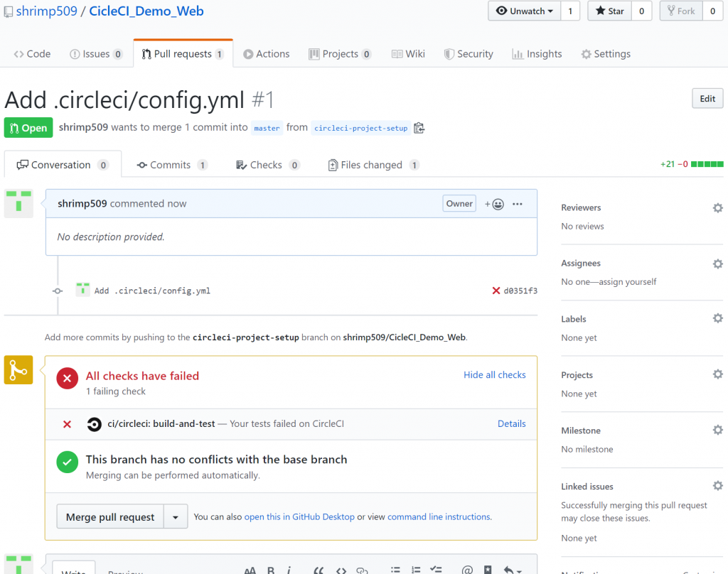The image size is (728, 574).
Task: Copy the circleci-project-setup branch name icon
Action: pyautogui.click(x=419, y=128)
